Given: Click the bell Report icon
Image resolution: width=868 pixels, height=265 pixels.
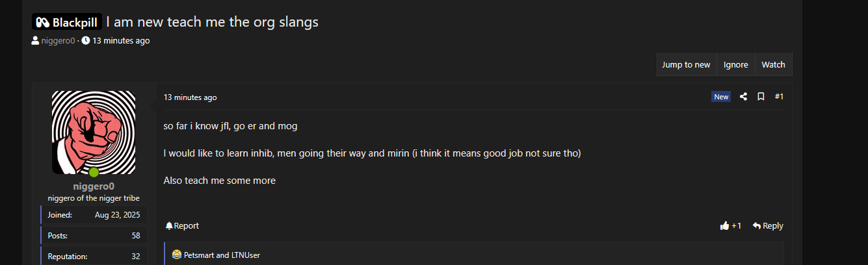Looking at the screenshot, I should click(169, 226).
